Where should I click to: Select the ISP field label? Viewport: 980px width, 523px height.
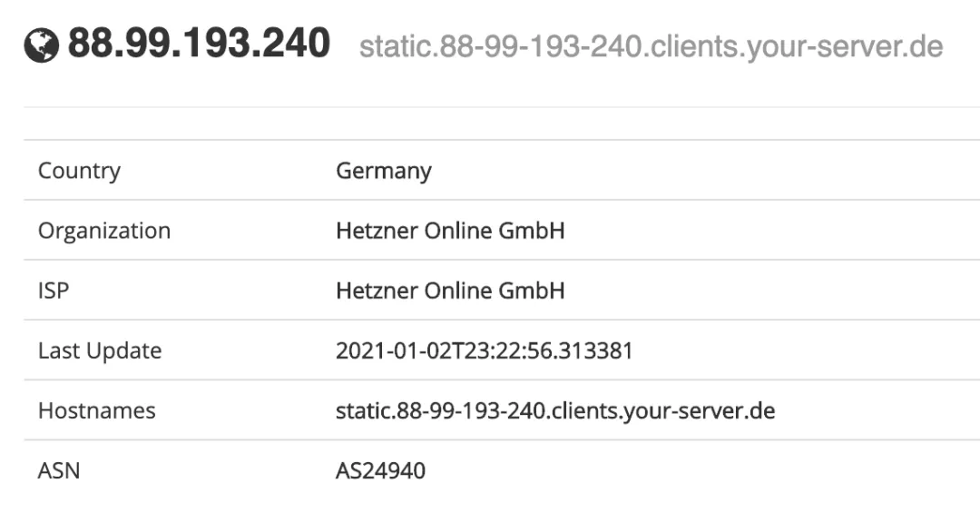53,291
